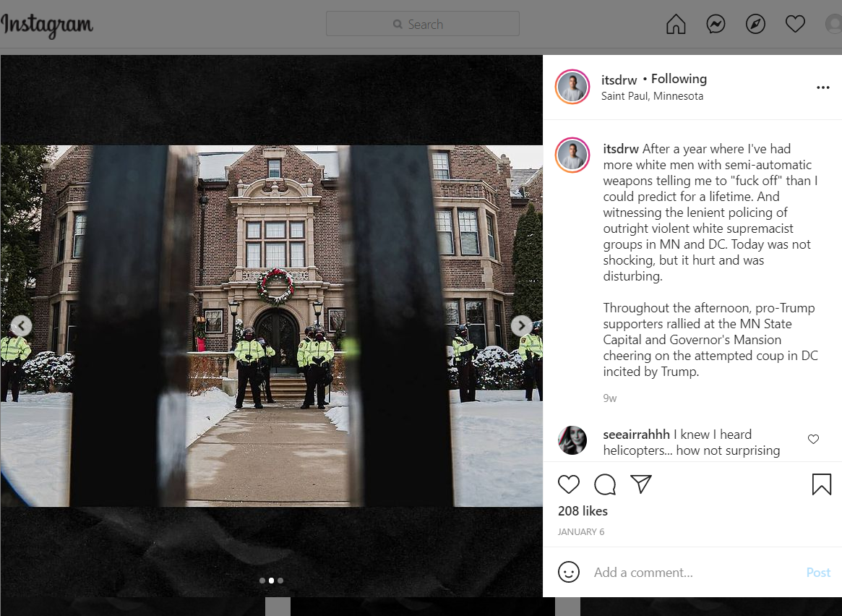Open seeairrahhh's profile picture
Viewport: 842px width, 616px height.
[x=572, y=440]
